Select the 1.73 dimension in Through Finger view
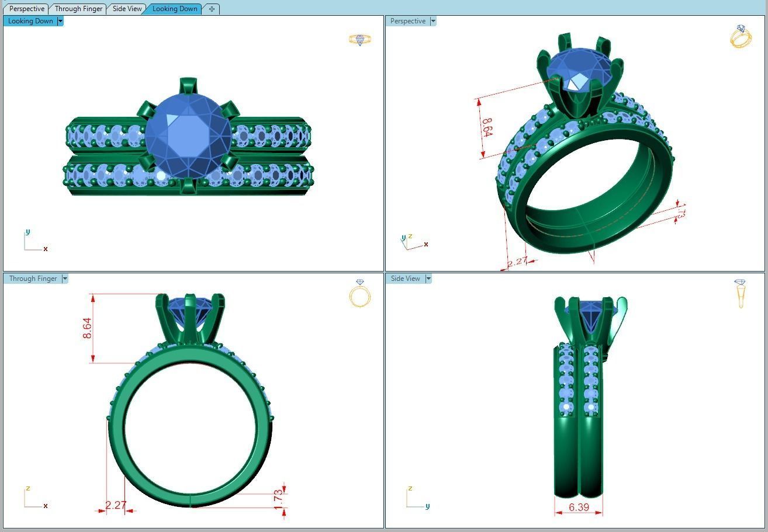 [x=278, y=500]
